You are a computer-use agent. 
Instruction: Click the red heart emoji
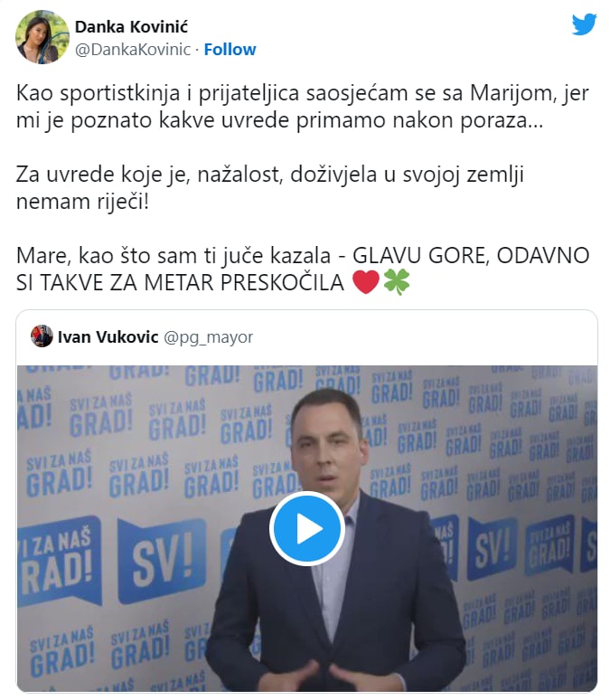pos(365,282)
